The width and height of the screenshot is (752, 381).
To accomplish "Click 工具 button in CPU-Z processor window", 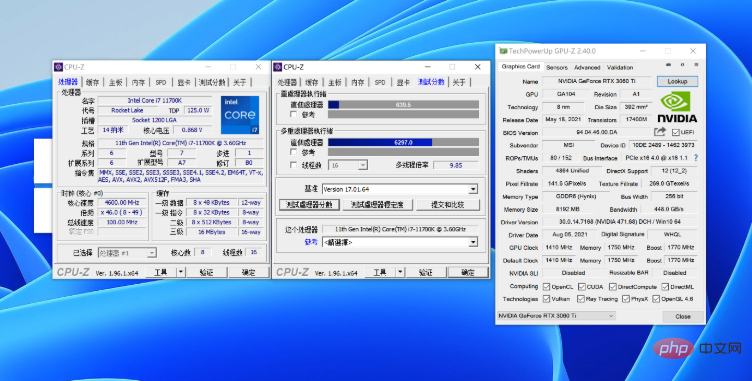I will coord(161,272).
